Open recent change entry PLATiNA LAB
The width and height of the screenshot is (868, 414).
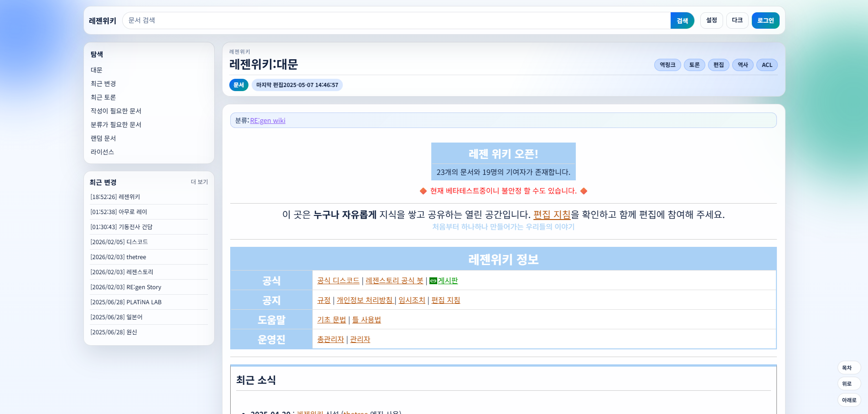[x=126, y=302]
